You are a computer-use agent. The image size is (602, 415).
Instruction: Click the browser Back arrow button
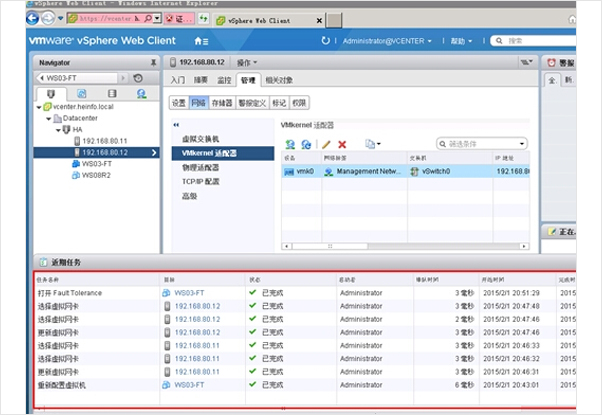click(x=33, y=18)
